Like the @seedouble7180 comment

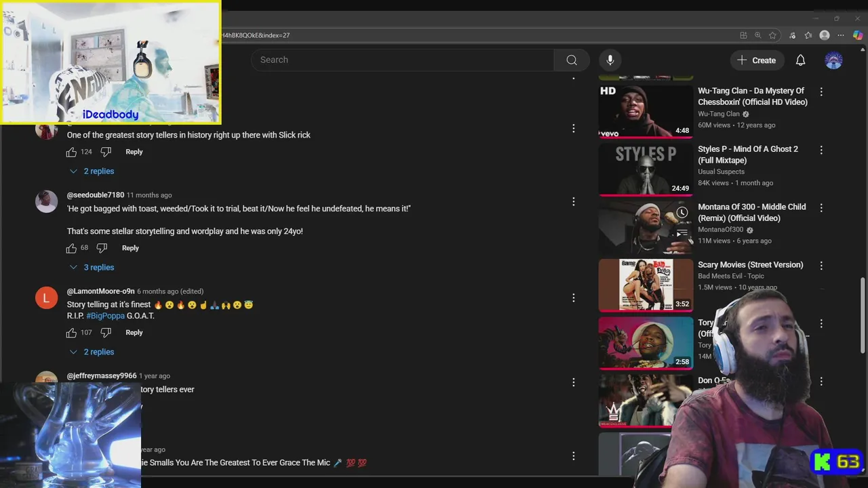coord(71,248)
